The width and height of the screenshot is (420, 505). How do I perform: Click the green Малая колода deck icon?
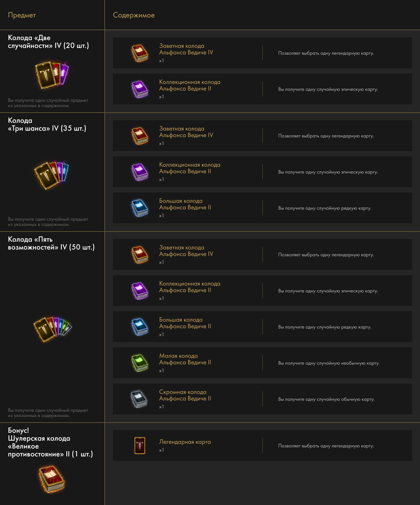[140, 363]
